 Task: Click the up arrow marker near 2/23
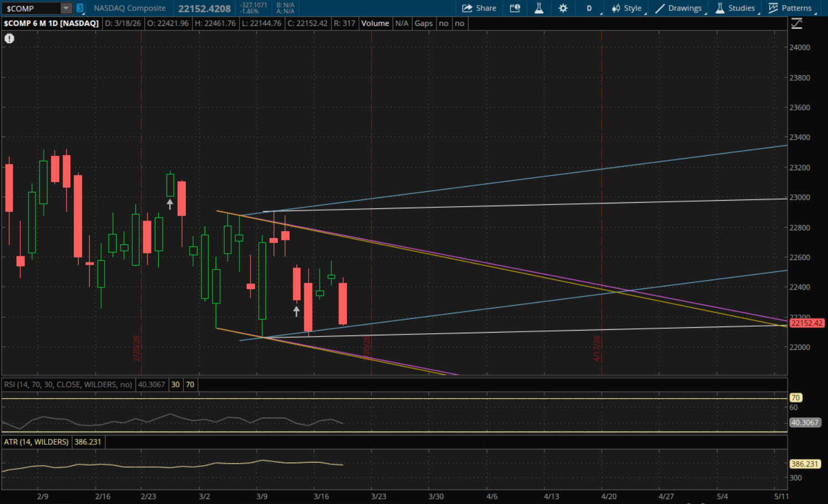coord(170,204)
